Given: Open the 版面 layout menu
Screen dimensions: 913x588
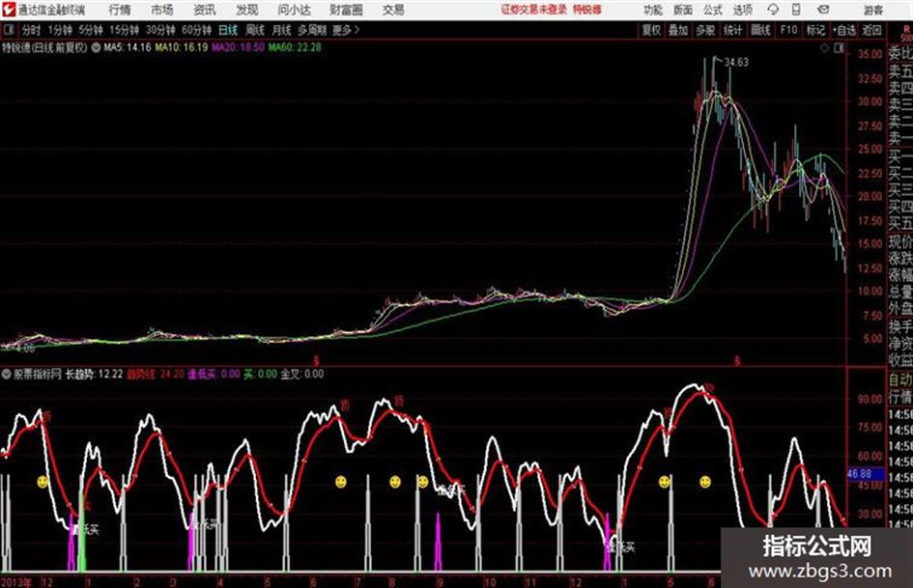Looking at the screenshot, I should (682, 10).
